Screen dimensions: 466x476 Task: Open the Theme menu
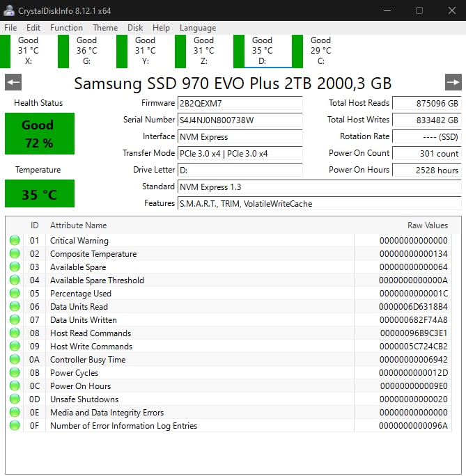tap(105, 28)
